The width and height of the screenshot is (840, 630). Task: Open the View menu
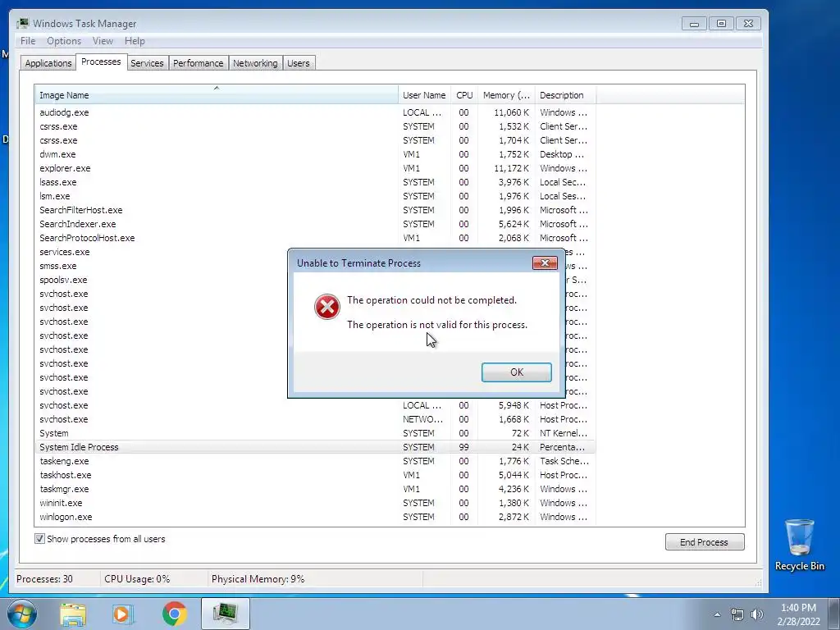coord(103,41)
